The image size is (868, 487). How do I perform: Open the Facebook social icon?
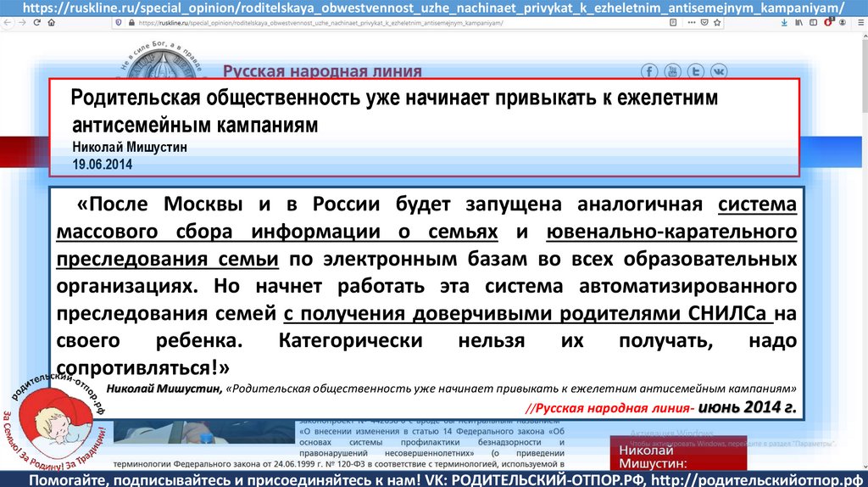[x=650, y=71]
